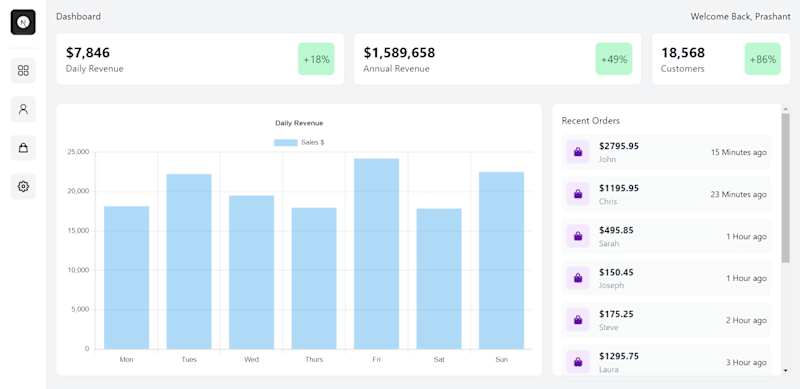Open the settings gear icon in sidebar
Image resolution: width=800 pixels, height=389 pixels.
[x=23, y=187]
